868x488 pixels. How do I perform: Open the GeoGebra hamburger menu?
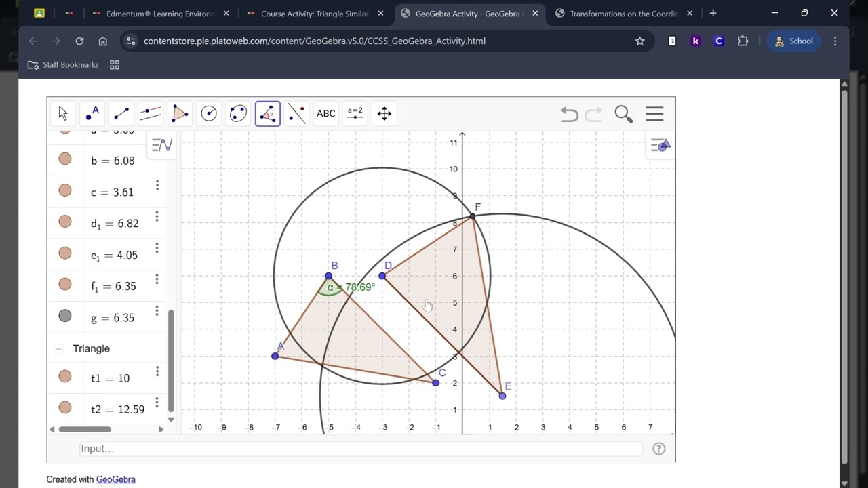tap(654, 114)
